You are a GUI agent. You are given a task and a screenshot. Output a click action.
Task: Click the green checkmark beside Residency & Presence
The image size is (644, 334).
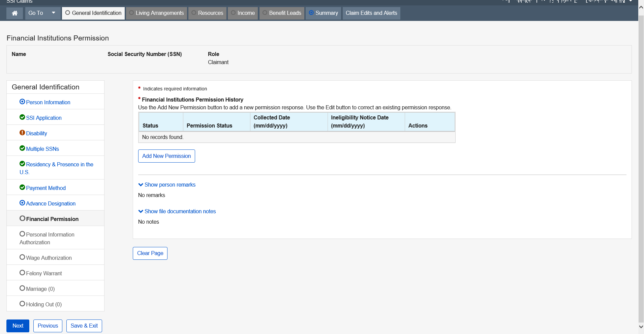click(x=22, y=164)
